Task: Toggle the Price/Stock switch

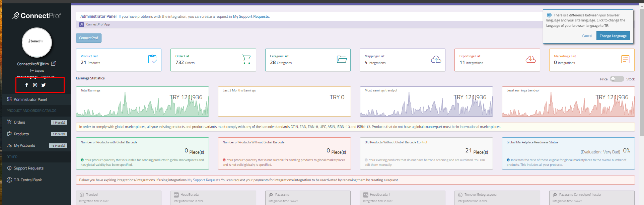Action: coord(617,79)
